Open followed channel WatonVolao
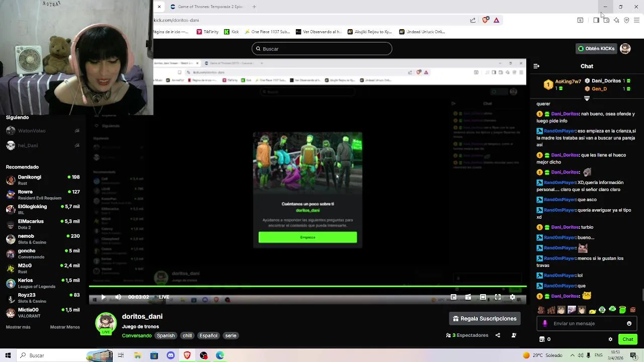 point(43,131)
